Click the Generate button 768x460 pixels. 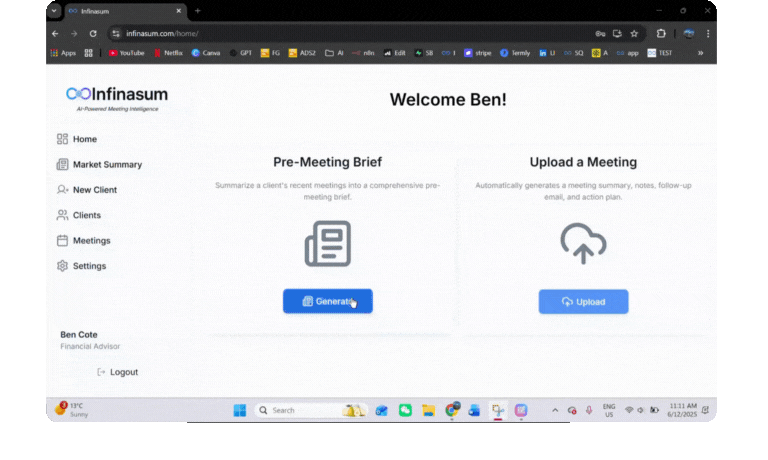click(328, 301)
